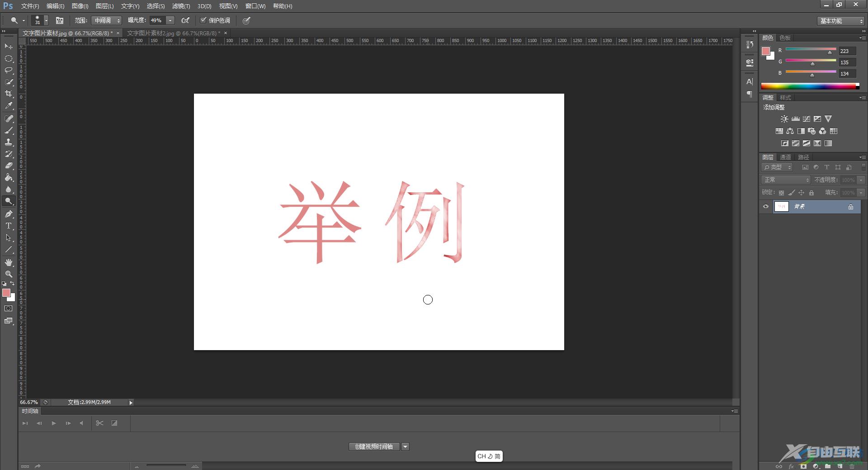The image size is (868, 470).
Task: Open the 曝光度 slider dropdown arrow
Action: pos(170,20)
